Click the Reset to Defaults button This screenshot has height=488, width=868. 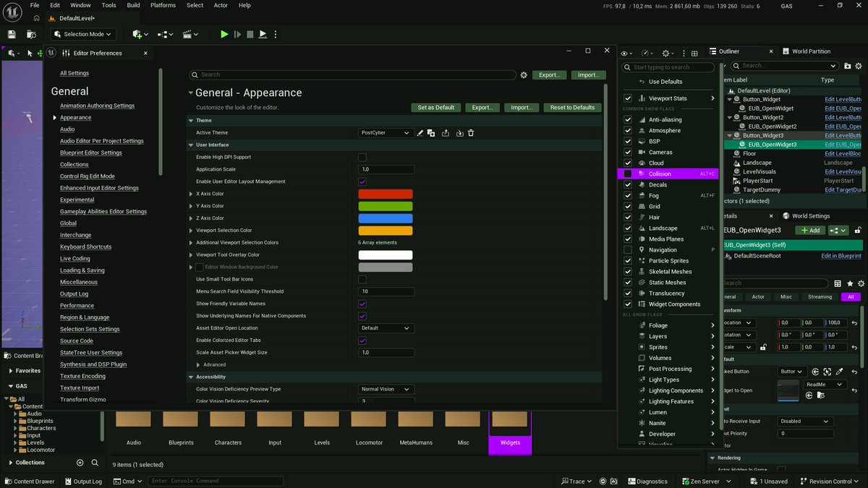pos(572,107)
